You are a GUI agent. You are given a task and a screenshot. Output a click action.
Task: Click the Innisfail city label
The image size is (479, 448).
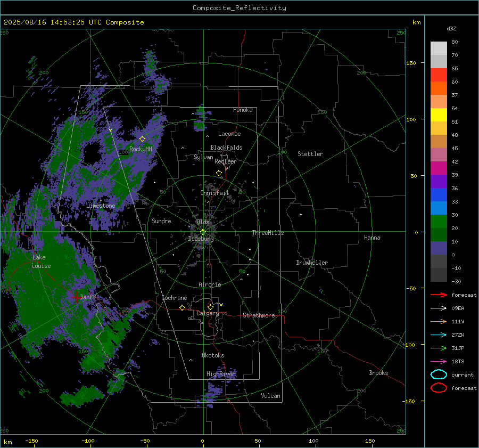214,193
